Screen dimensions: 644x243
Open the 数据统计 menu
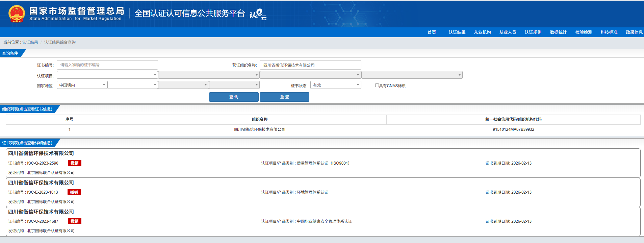tap(558, 32)
